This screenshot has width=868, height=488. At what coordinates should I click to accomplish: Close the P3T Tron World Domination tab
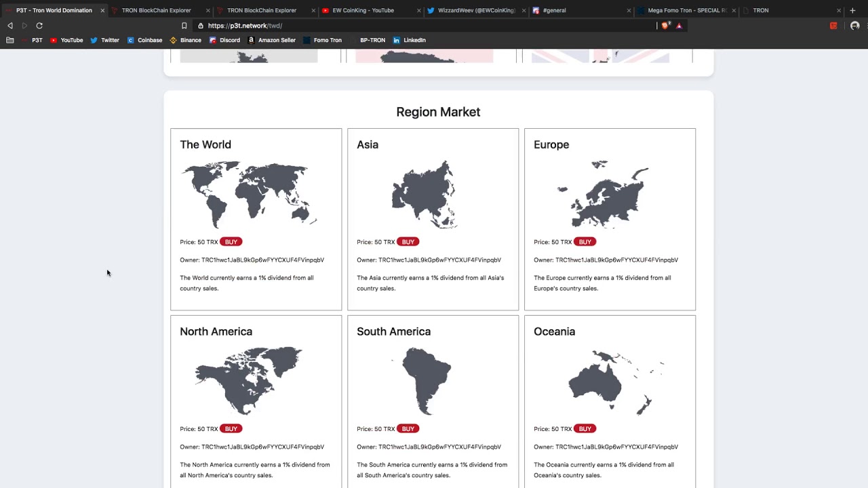click(102, 10)
